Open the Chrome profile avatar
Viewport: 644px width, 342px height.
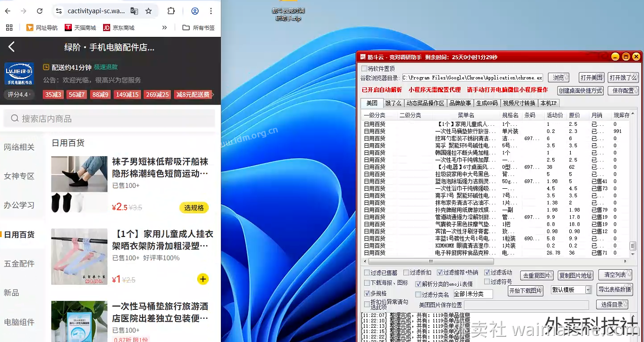coord(195,11)
